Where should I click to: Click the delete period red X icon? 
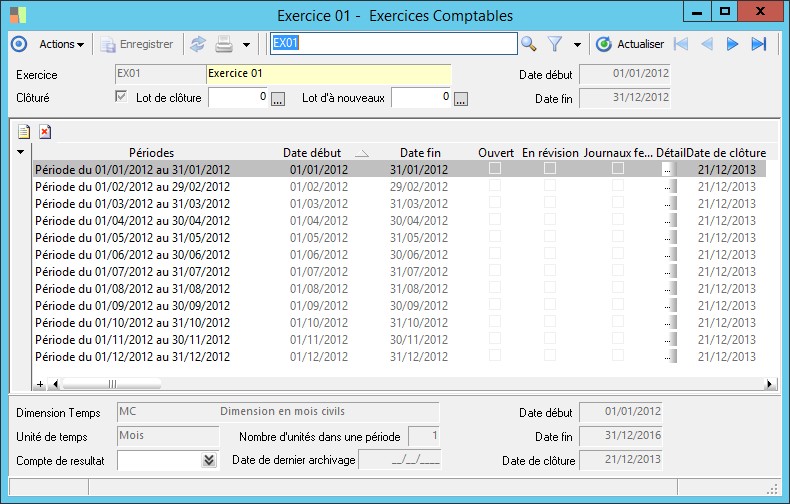coord(45,132)
